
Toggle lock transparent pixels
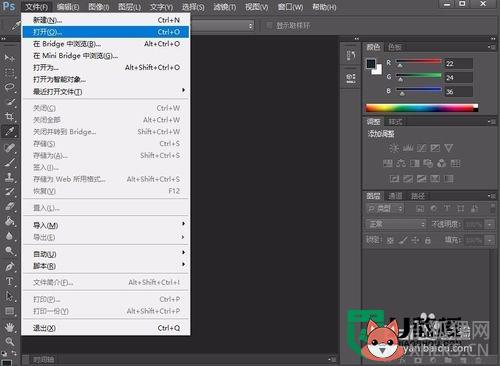[390, 240]
